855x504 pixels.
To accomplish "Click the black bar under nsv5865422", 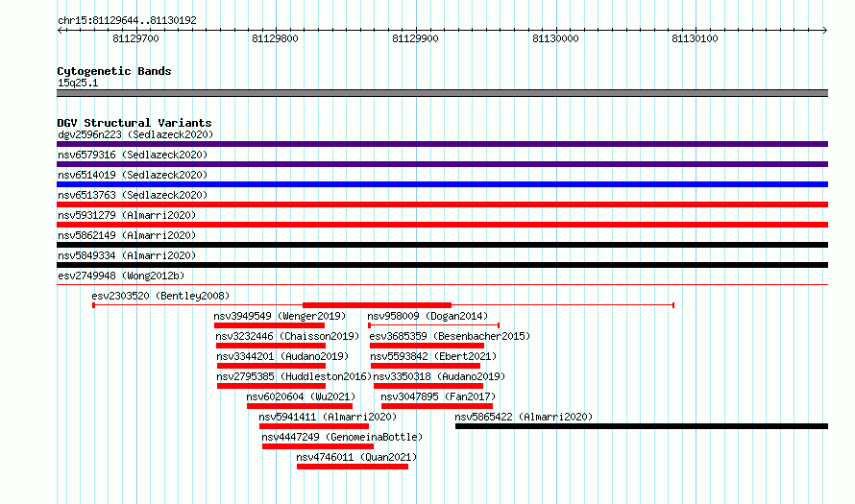I will pyautogui.click(x=642, y=426).
